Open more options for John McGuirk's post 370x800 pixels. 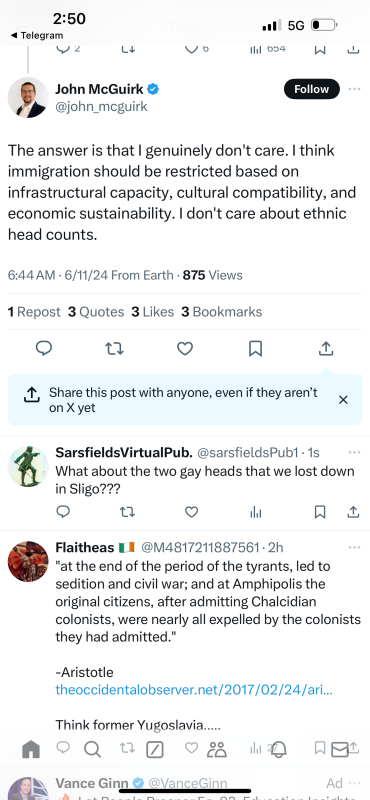pos(354,89)
